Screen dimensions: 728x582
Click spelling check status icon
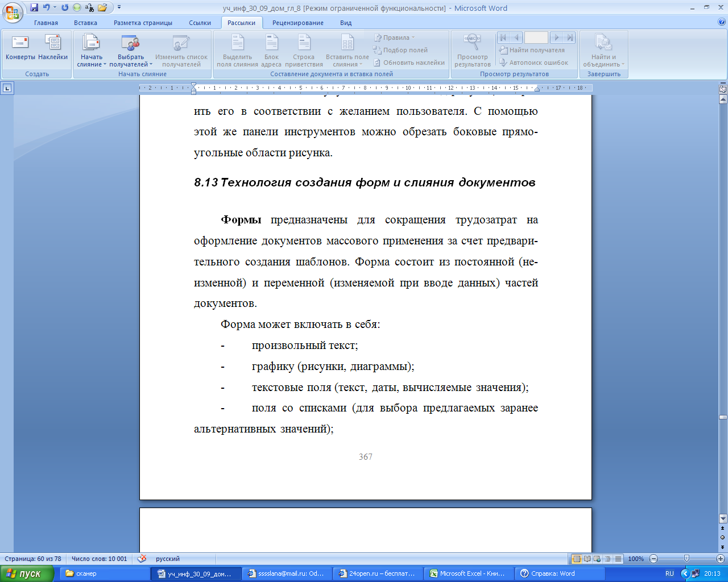(142, 559)
